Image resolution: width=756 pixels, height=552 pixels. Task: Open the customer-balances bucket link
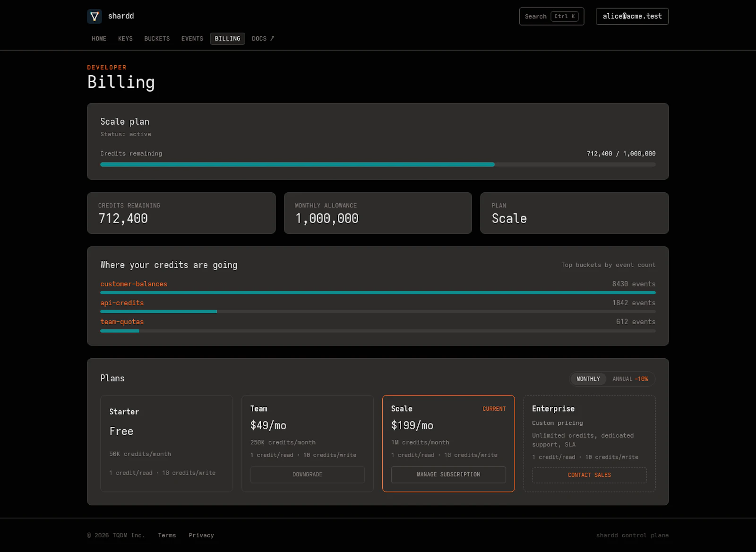click(134, 284)
